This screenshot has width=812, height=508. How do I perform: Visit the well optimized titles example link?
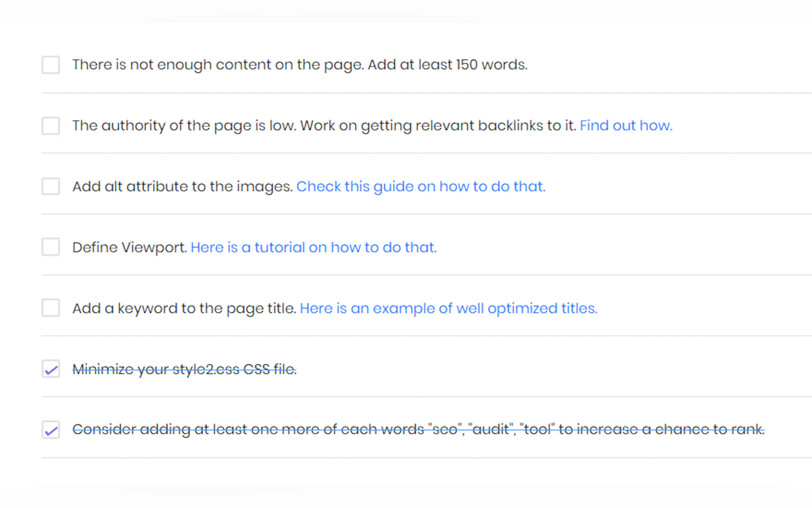tap(449, 308)
